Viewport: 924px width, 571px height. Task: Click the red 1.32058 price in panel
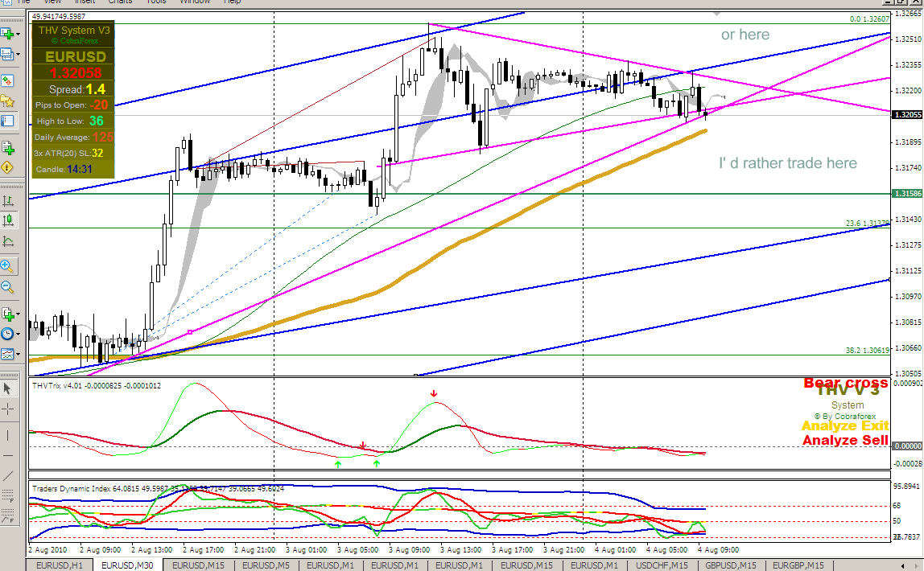76,73
